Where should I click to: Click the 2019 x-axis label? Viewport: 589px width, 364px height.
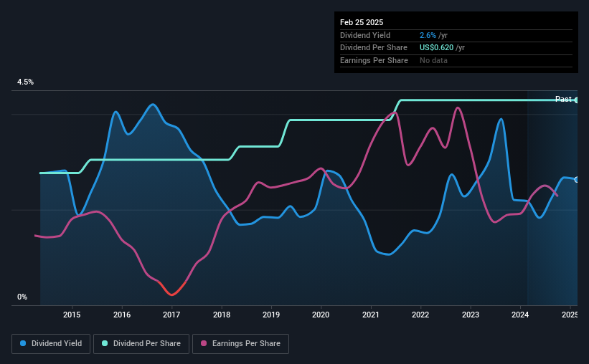[271, 315]
